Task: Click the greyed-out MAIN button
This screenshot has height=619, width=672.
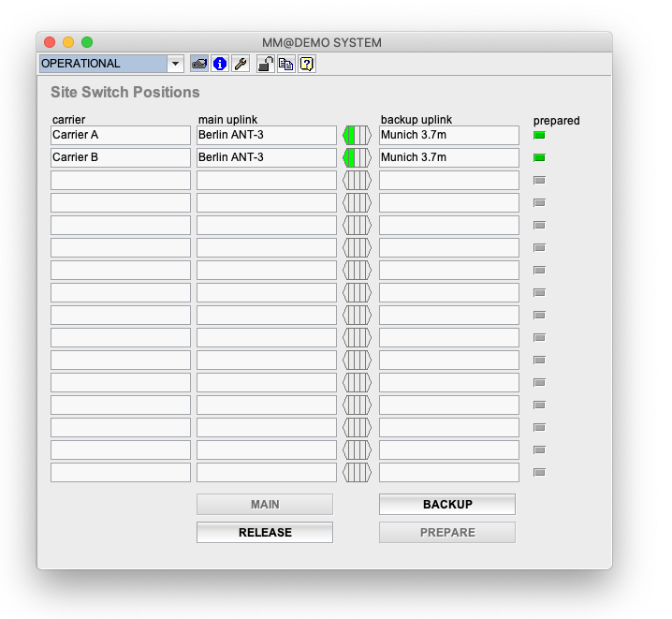Action: (265, 504)
